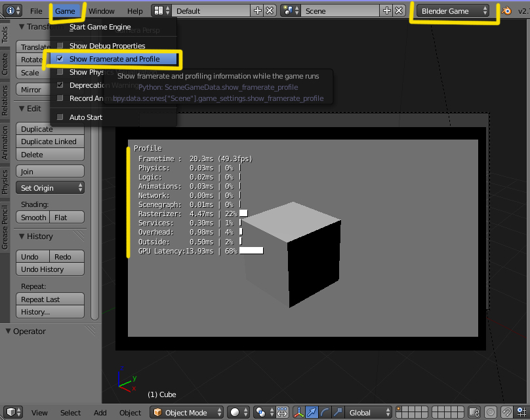Switch to the Relations tab
Image resolution: width=530 pixels, height=420 pixels.
click(x=5, y=100)
